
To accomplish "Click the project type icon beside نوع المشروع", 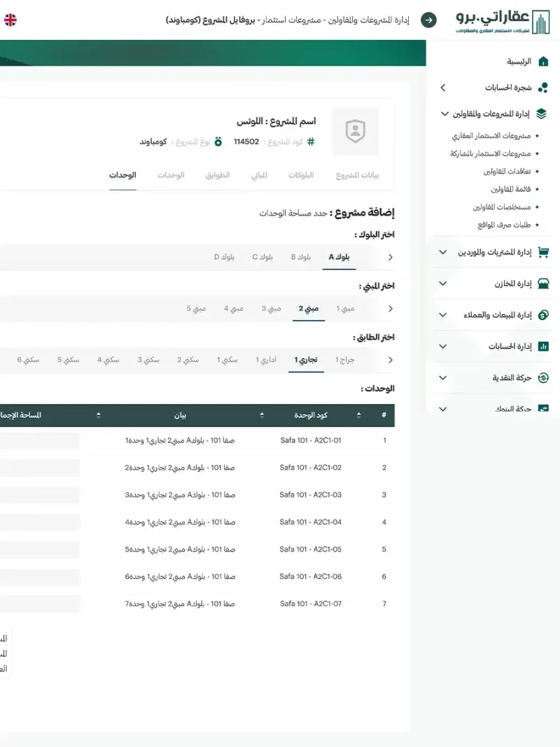I will (218, 141).
